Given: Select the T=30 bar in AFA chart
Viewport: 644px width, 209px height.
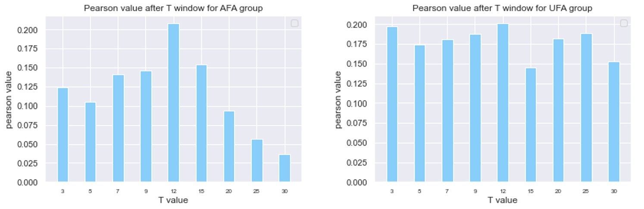Looking at the screenshot, I should pos(284,168).
